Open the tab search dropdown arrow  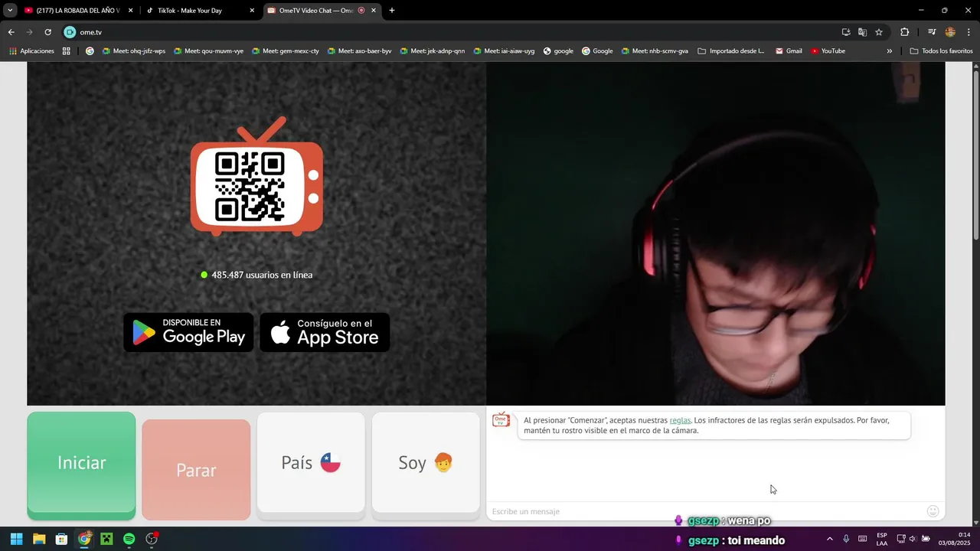point(10,11)
